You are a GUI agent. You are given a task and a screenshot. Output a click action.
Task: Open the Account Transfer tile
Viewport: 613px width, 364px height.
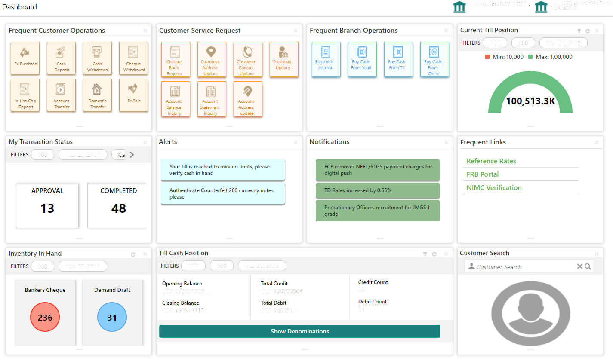tap(62, 95)
